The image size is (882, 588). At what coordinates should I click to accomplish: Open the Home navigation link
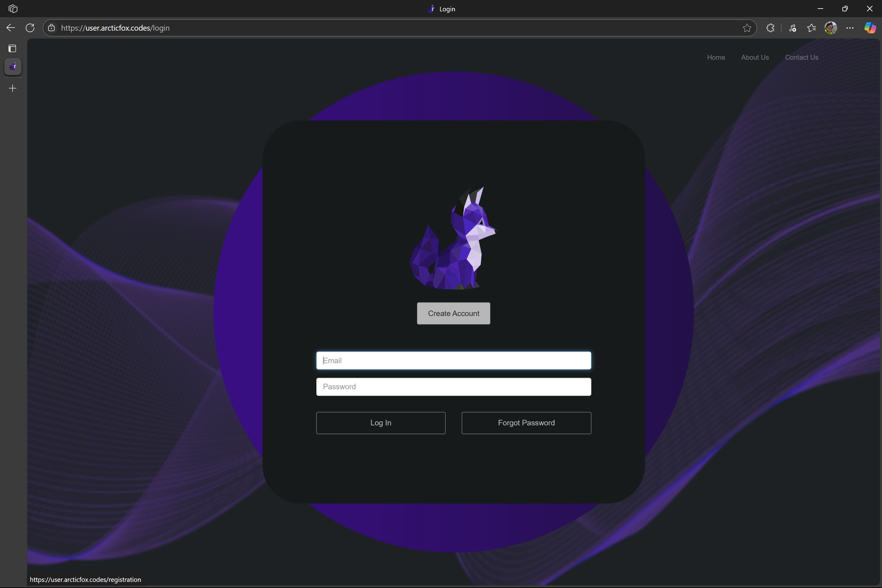[716, 57]
